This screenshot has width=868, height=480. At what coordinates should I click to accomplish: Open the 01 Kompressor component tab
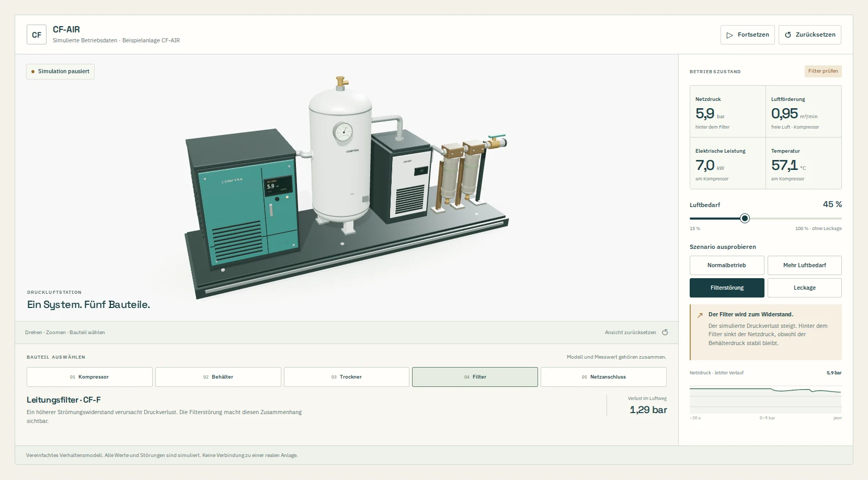(89, 377)
